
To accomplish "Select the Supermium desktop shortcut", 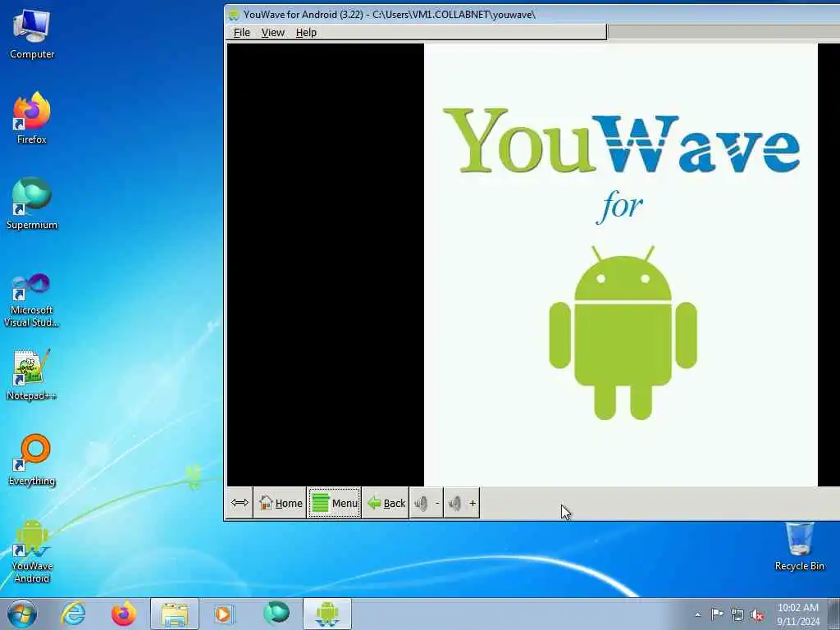I will [x=32, y=203].
